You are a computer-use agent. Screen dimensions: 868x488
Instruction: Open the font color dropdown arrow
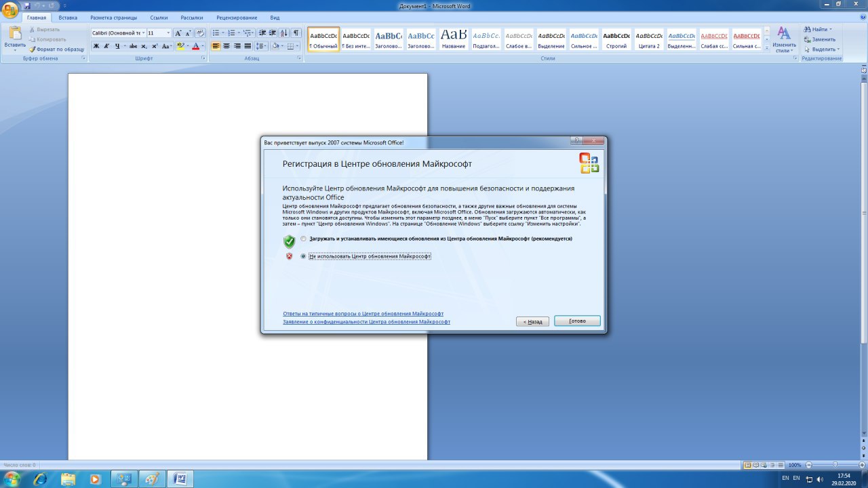203,46
